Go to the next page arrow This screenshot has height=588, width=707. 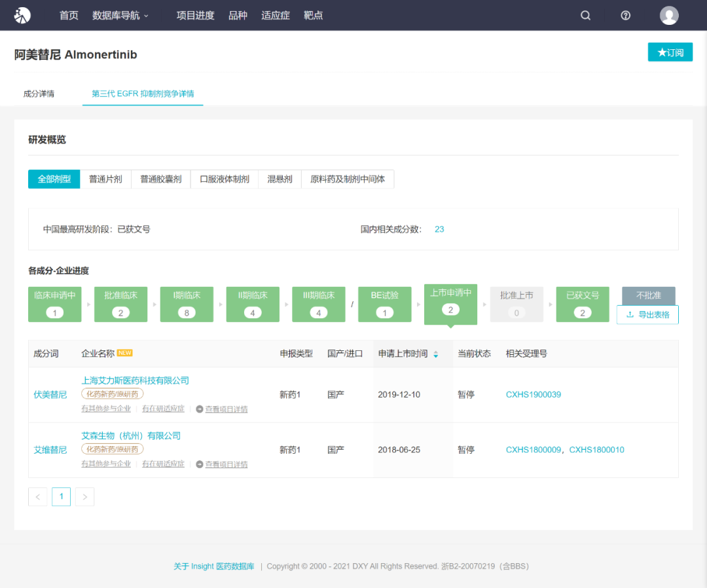(84, 497)
